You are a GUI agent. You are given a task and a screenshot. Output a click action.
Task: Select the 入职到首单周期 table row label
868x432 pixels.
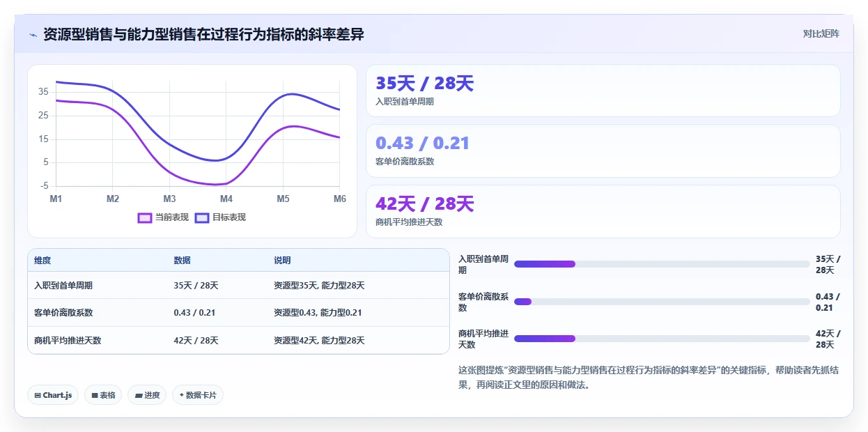(x=63, y=286)
